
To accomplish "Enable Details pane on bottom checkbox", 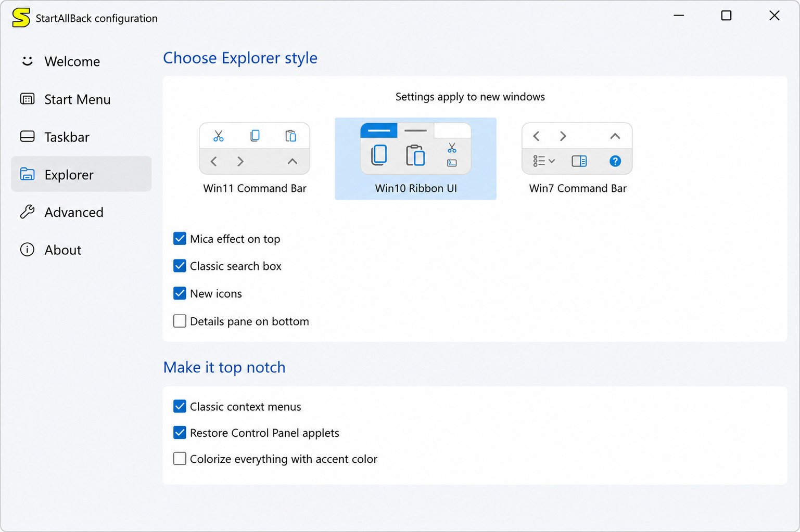I will (x=180, y=321).
